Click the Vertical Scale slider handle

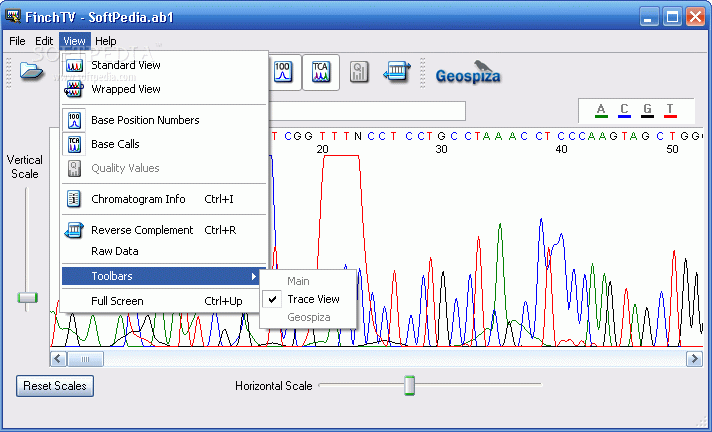click(x=27, y=298)
